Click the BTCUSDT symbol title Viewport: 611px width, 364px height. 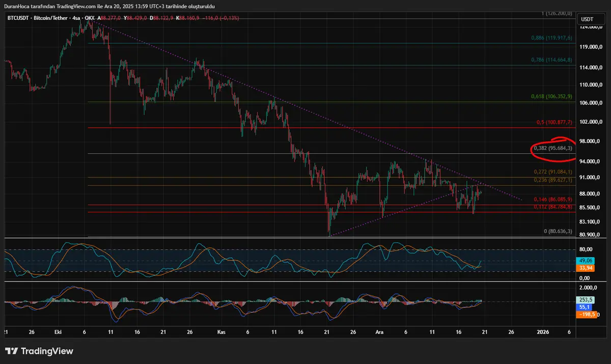tap(17, 18)
